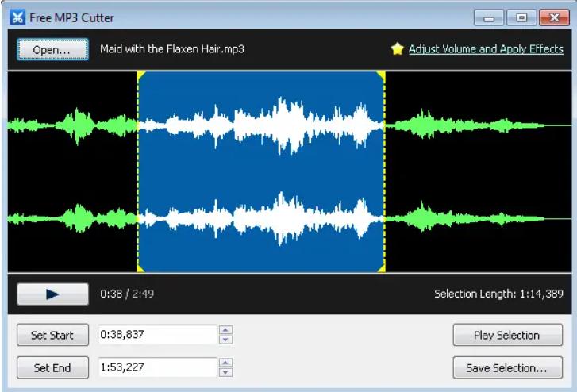This screenshot has width=577, height=392.
Task: Click the top-right yellow selection end marker
Action: (382, 75)
